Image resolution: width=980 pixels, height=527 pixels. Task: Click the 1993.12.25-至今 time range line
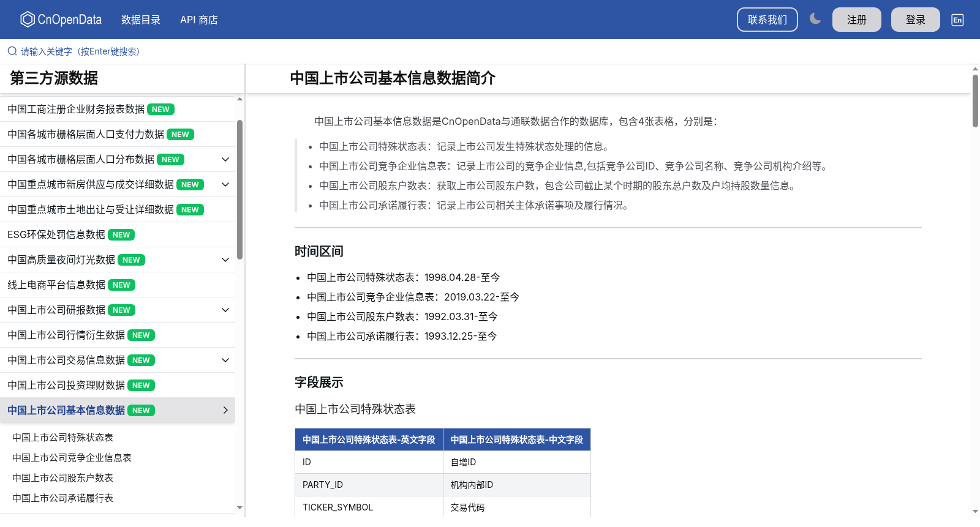point(402,336)
